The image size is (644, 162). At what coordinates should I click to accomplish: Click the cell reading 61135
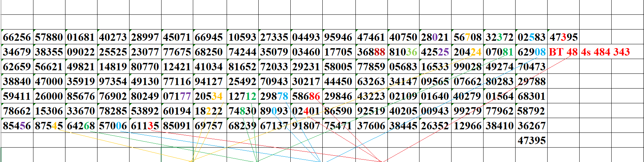pos(145,126)
